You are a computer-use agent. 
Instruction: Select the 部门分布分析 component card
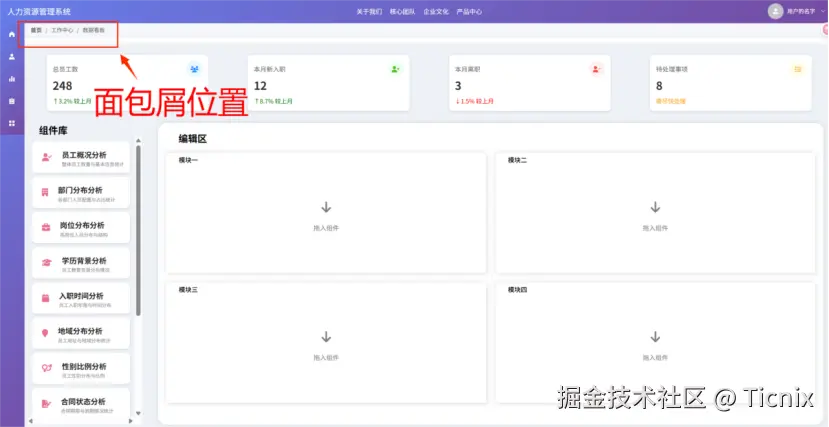81,192
